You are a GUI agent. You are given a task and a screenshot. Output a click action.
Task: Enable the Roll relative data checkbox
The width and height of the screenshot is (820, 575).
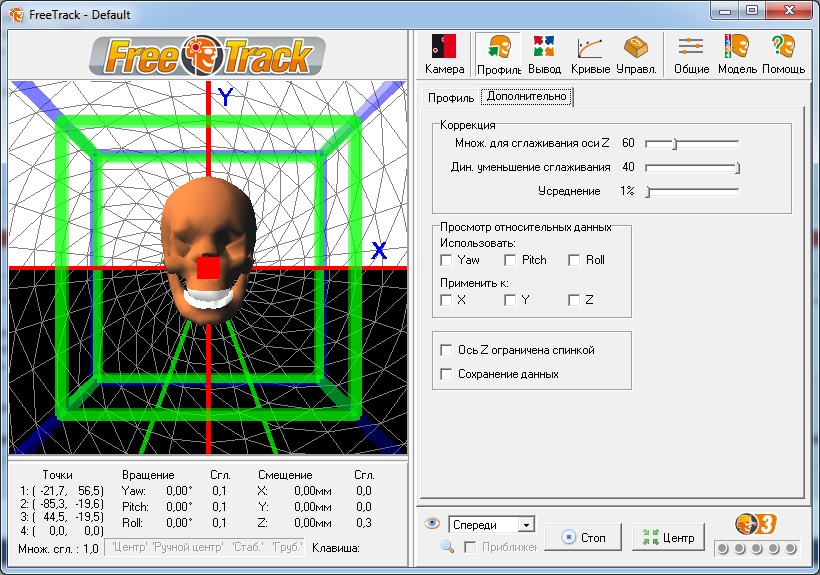tap(574, 260)
